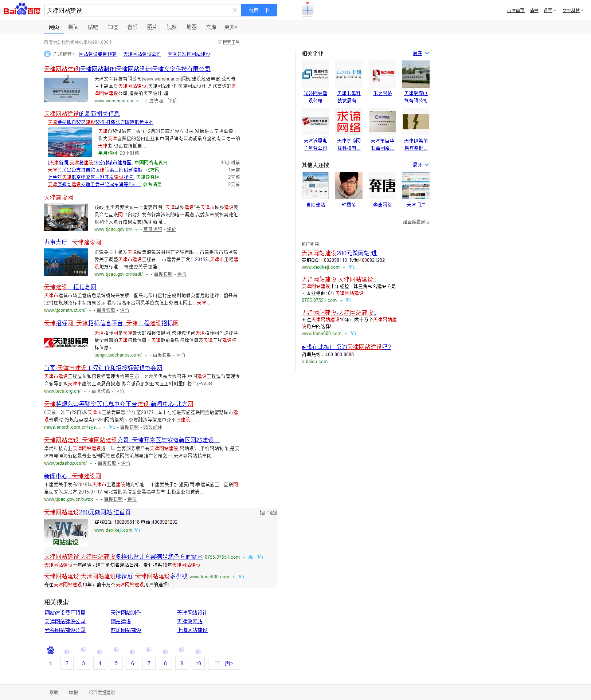
Task: Click the 天津招标网 logo
Action: (66, 343)
